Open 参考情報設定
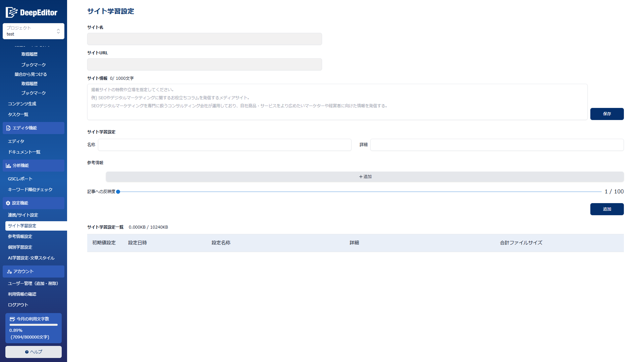 20,237
